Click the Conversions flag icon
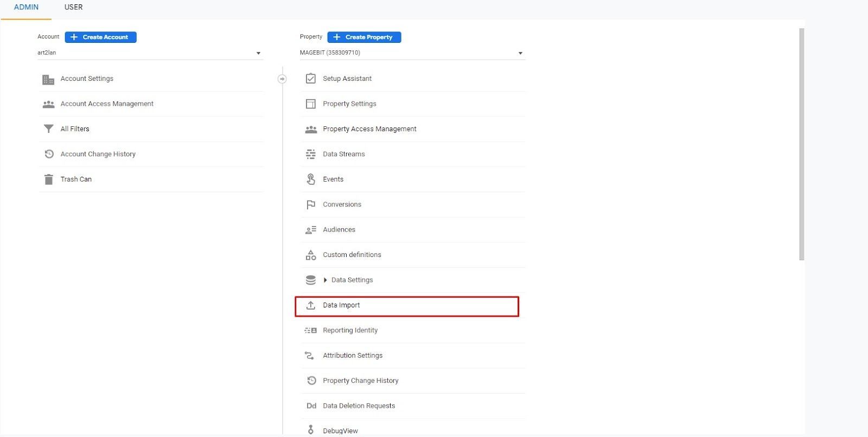The width and height of the screenshot is (868, 437). (x=311, y=205)
